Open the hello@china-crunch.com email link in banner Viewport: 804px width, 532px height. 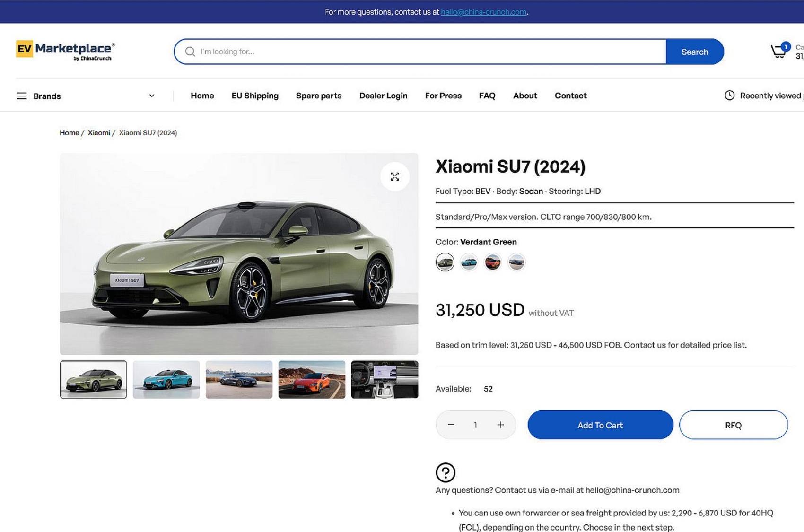coord(483,12)
